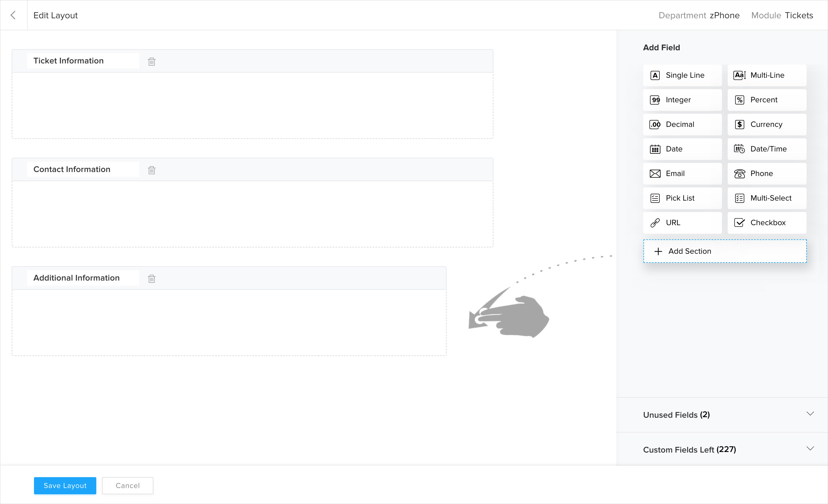
Task: Delete the Ticket Information section
Action: (151, 61)
